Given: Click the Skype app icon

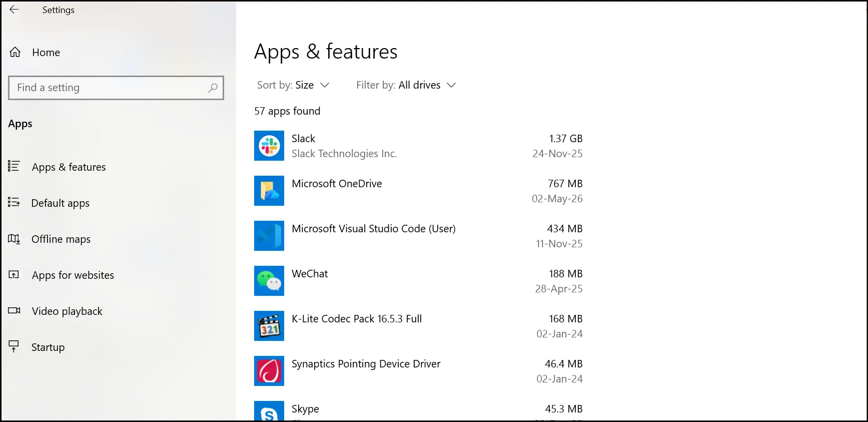Looking at the screenshot, I should pos(269,411).
